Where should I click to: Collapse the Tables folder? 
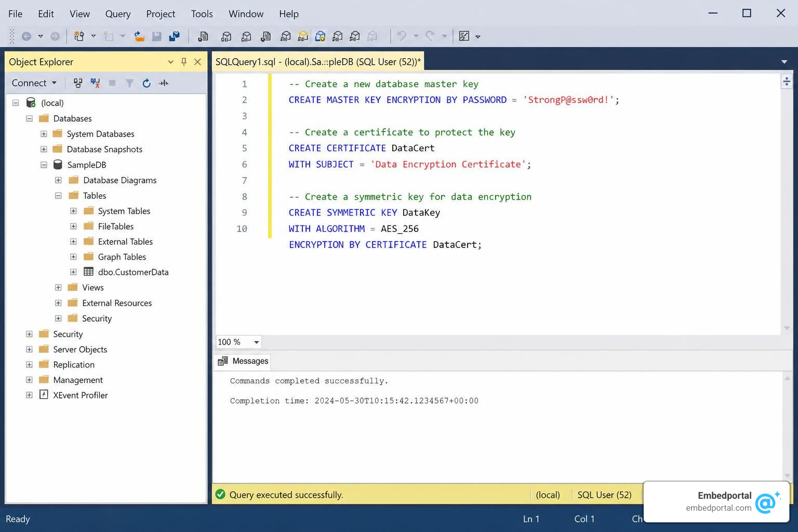coord(58,196)
